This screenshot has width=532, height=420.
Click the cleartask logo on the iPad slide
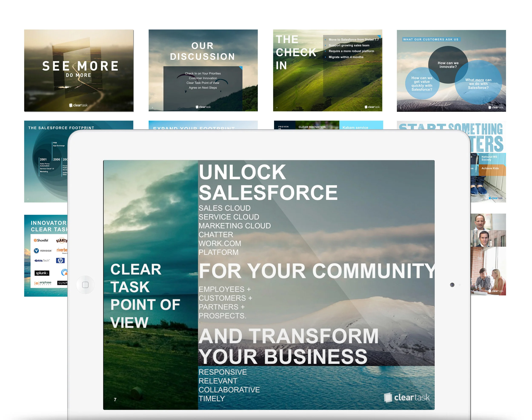tap(407, 398)
